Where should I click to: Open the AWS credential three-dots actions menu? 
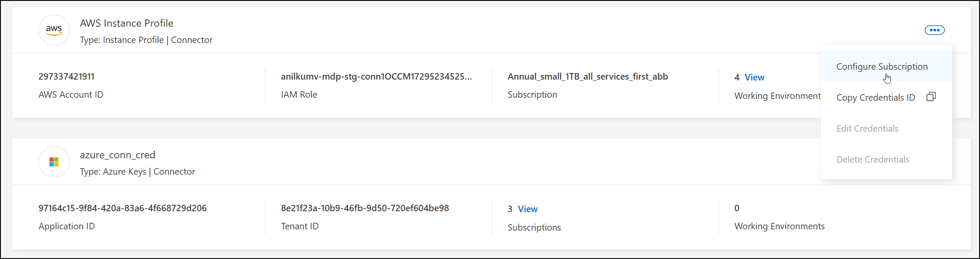[x=934, y=30]
